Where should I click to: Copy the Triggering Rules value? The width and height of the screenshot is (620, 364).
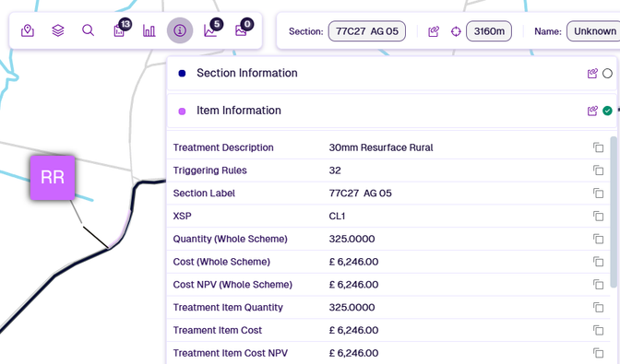coord(598,170)
